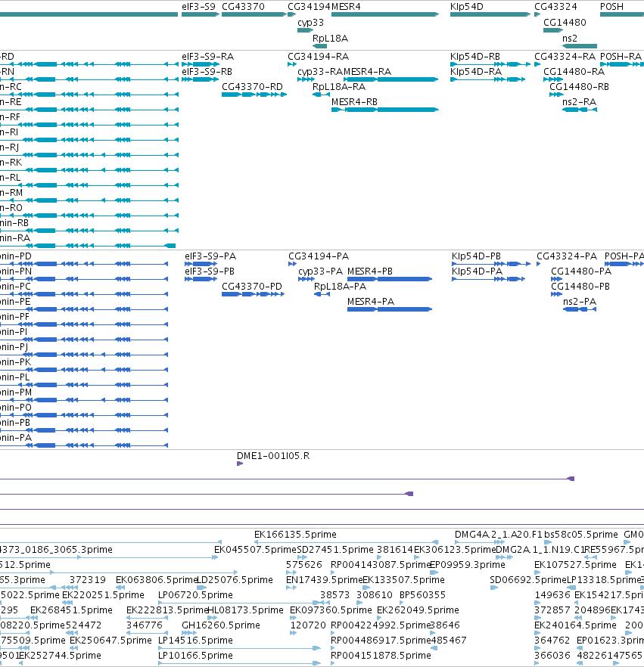The image size is (644, 667).
Task: Select the eIF3-S9 gene label
Action: click(x=198, y=7)
